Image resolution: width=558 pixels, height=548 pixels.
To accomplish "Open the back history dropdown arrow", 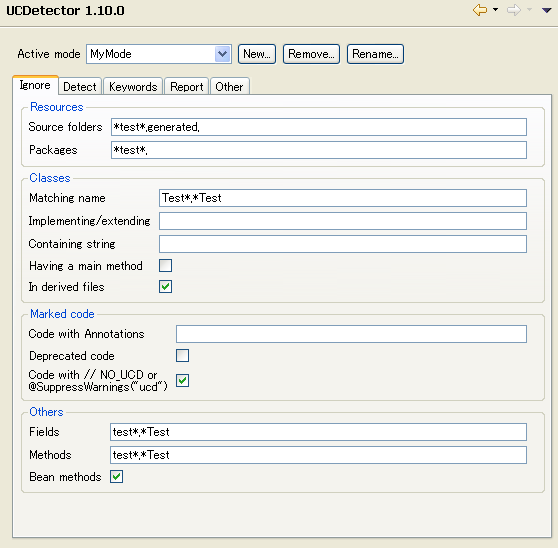I will 495,10.
